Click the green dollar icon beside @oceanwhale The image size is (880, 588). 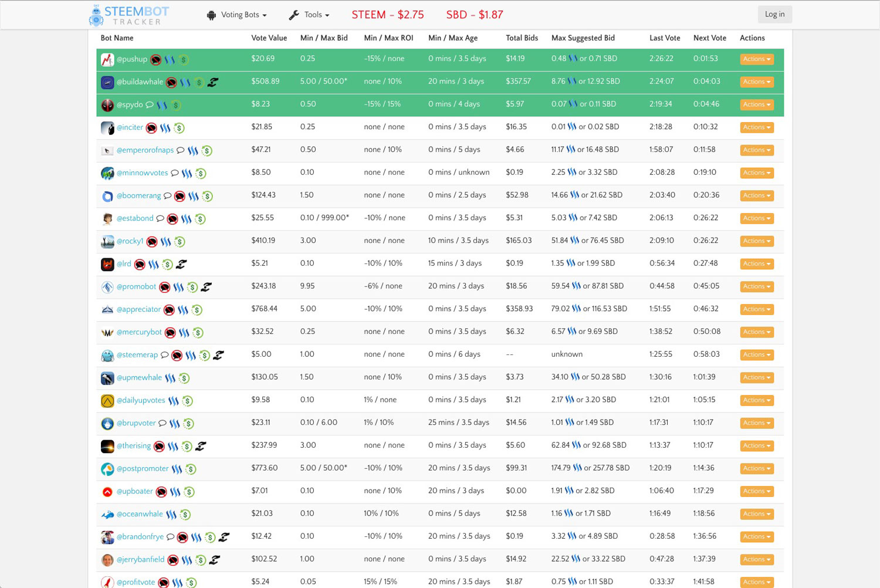coord(185,515)
